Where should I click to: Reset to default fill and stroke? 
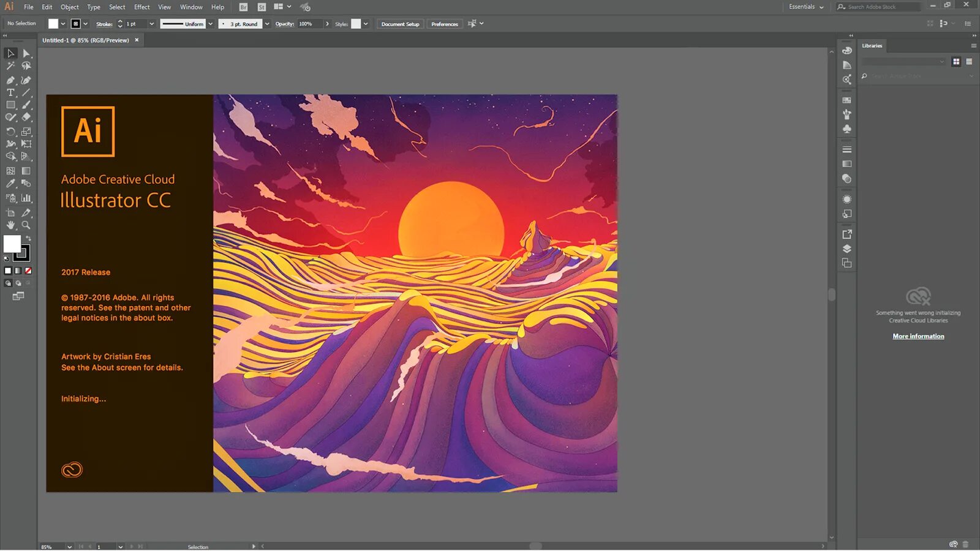point(6,258)
